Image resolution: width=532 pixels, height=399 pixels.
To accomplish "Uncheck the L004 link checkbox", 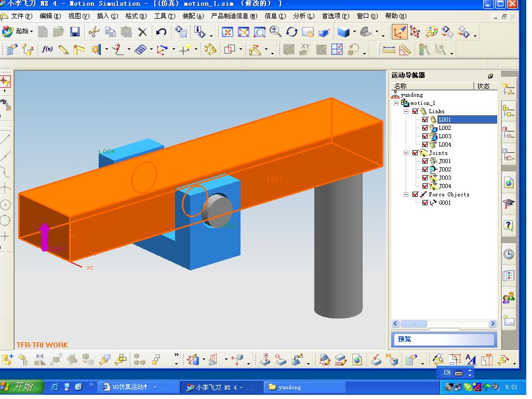I will [x=425, y=144].
